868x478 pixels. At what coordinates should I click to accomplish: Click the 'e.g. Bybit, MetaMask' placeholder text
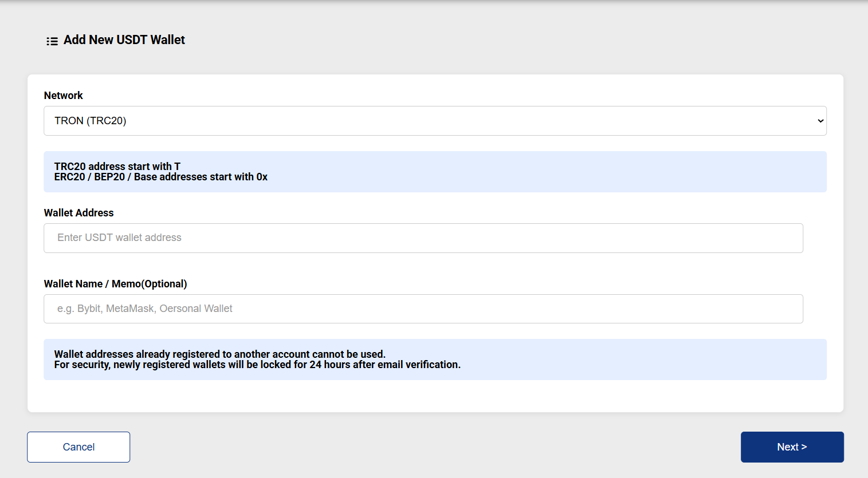pos(145,309)
